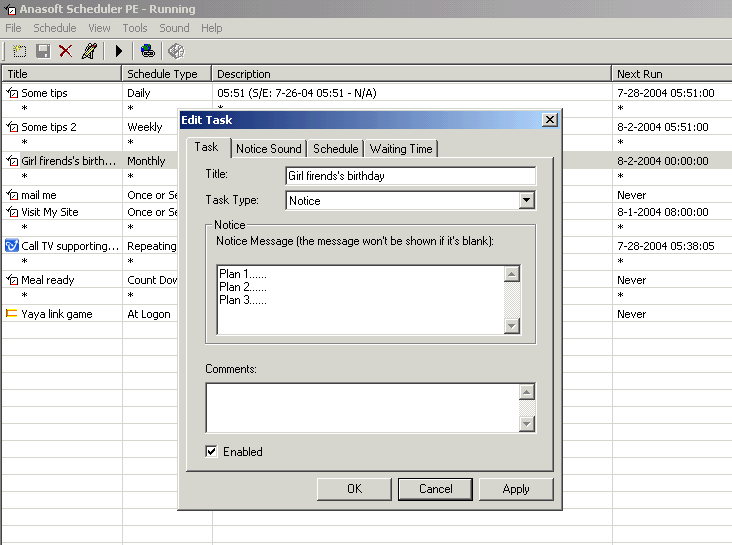Screen dimensions: 732x545
Task: Expand the Task Type dropdown
Action: (x=527, y=201)
